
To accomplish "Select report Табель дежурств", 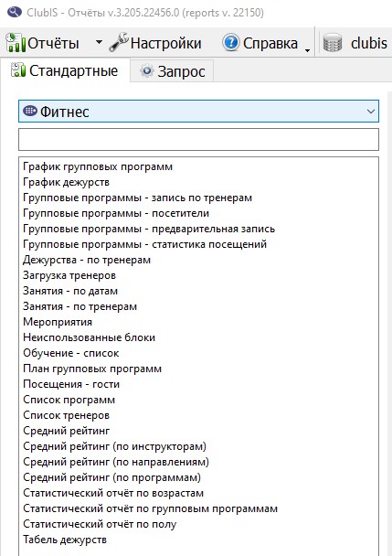I will pos(65,540).
